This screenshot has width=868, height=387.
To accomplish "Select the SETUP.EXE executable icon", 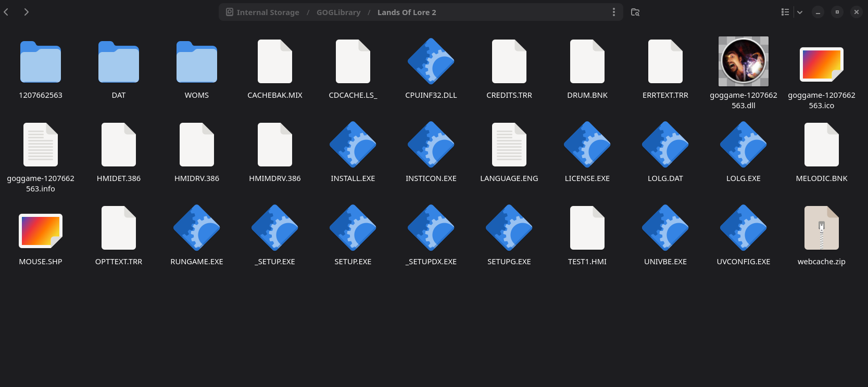I will 353,228.
